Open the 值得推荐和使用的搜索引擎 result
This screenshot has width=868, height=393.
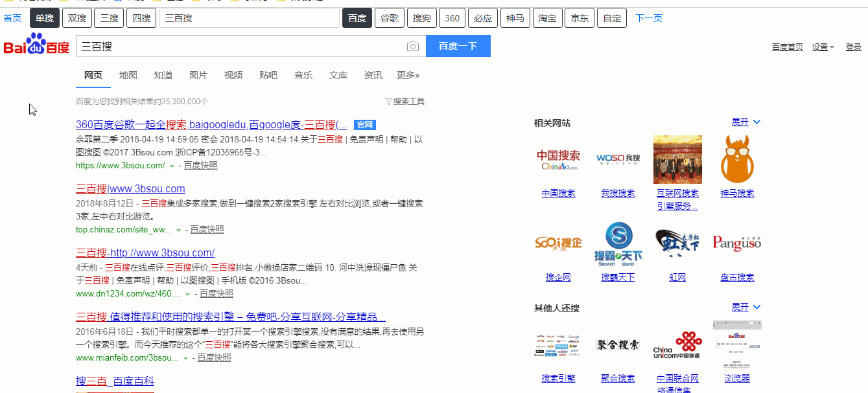[231, 317]
